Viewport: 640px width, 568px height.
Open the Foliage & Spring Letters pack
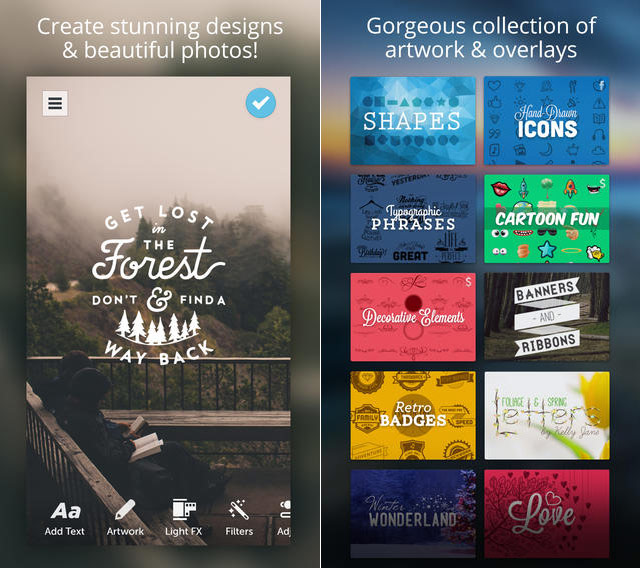[547, 415]
